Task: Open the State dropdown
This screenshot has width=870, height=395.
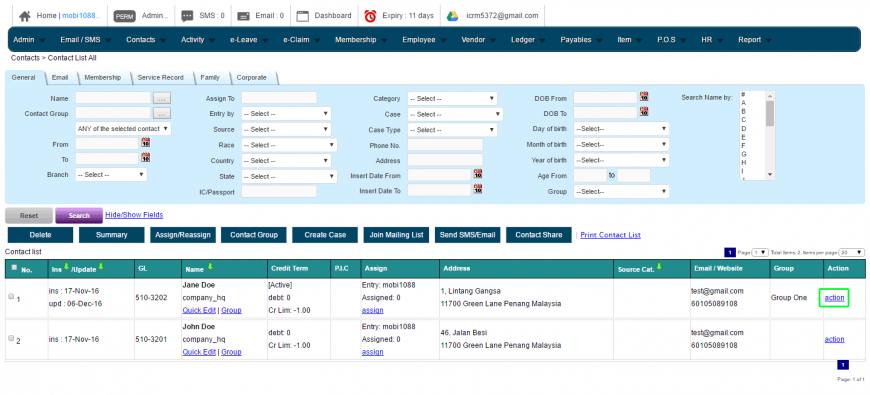Action: point(289,176)
